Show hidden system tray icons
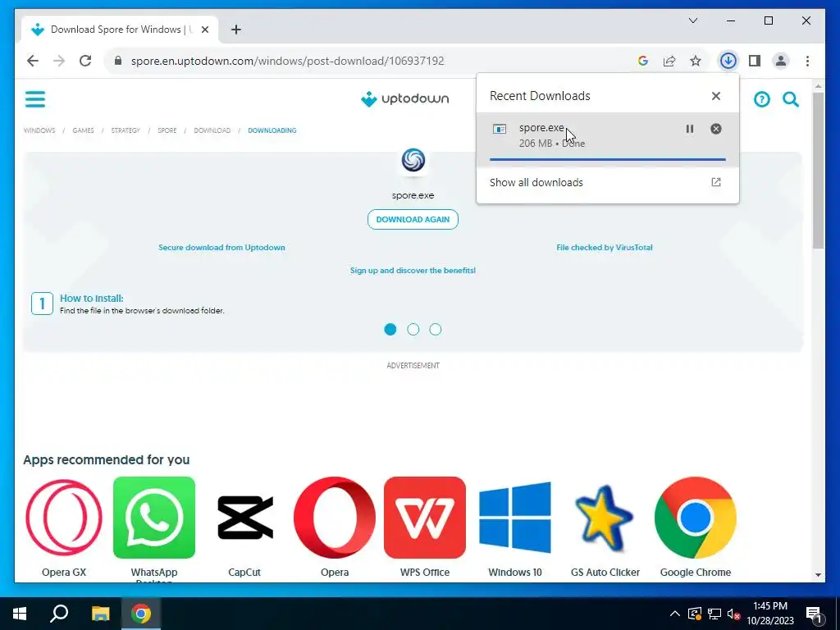Screen dimensions: 840x630 [x=675, y=614]
